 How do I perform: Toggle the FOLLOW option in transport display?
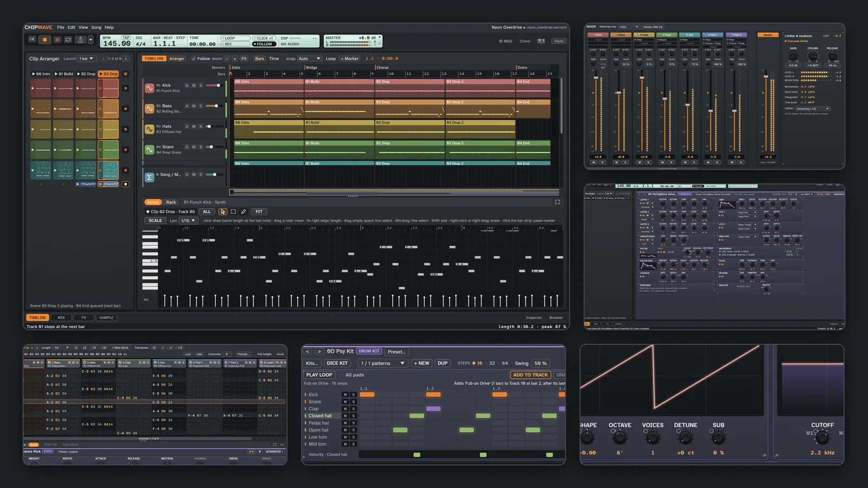click(264, 44)
